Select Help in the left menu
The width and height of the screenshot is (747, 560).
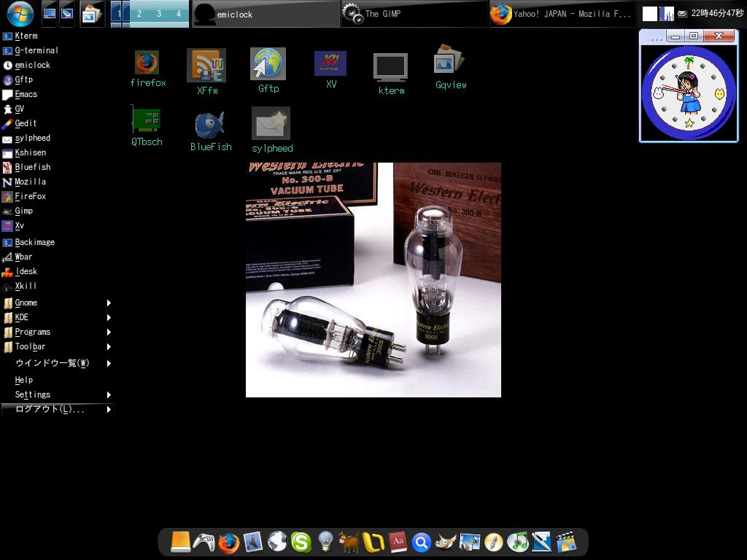pos(23,380)
